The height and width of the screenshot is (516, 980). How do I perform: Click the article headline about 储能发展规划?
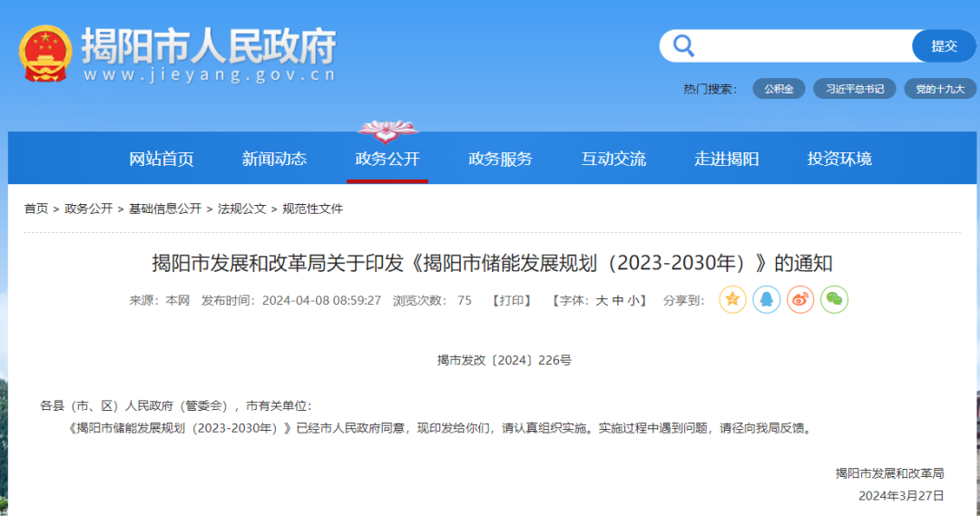coord(493,263)
